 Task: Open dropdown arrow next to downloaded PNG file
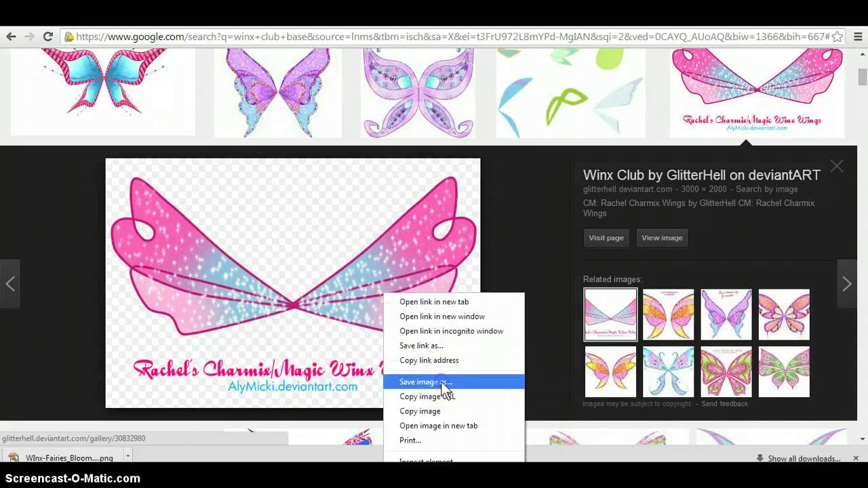(127, 457)
